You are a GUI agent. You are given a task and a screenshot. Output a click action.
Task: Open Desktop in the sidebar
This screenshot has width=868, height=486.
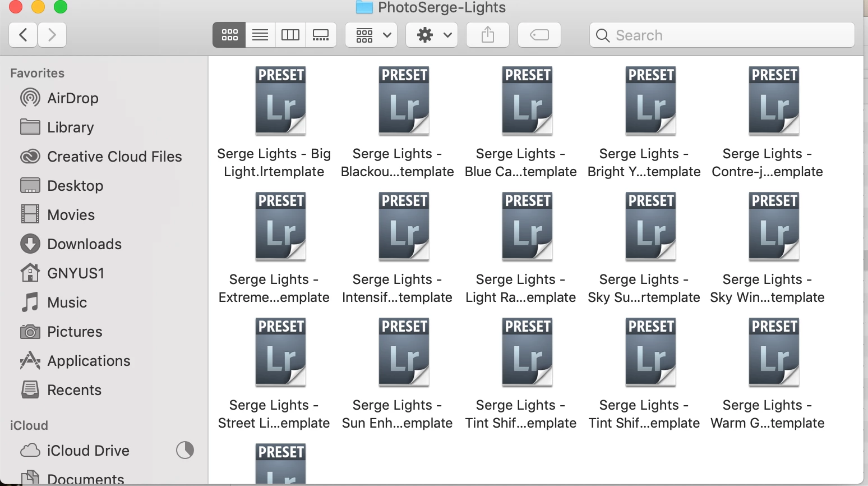[62, 186]
